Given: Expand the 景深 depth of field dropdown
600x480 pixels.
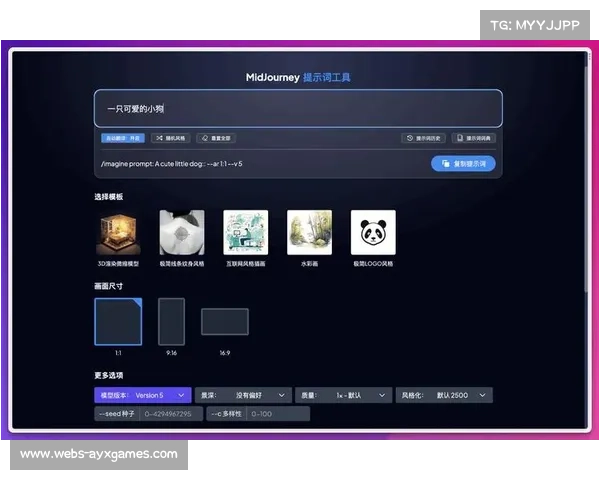Looking at the screenshot, I should pyautogui.click(x=244, y=395).
